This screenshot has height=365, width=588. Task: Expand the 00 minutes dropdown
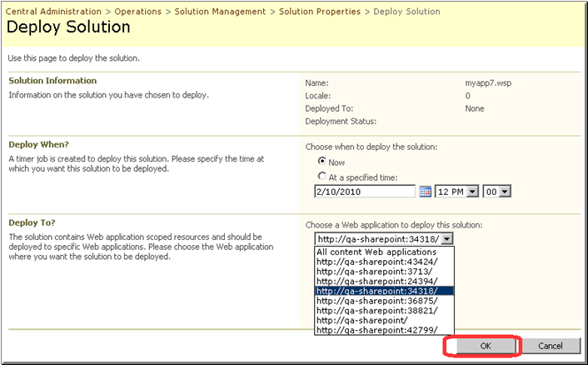[505, 192]
